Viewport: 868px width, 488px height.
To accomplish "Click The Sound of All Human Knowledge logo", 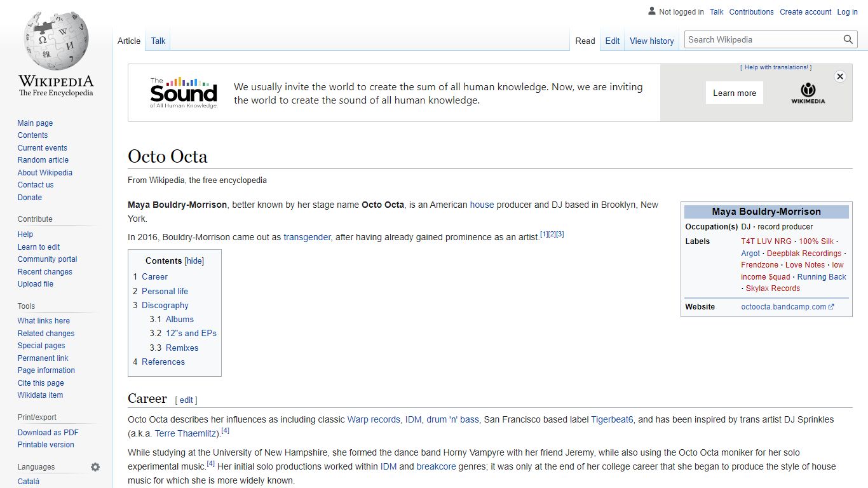I will [x=184, y=93].
